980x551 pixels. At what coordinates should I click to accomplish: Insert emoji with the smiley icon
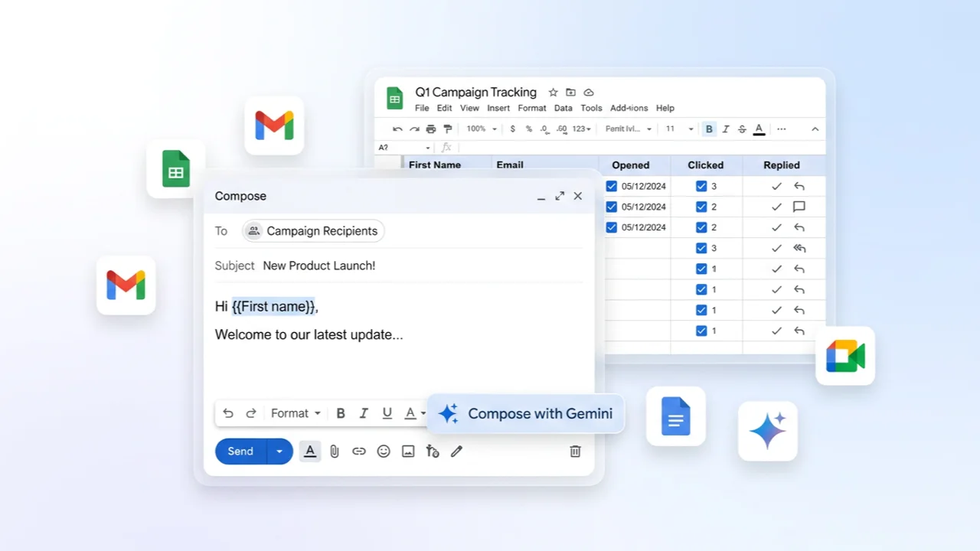384,452
